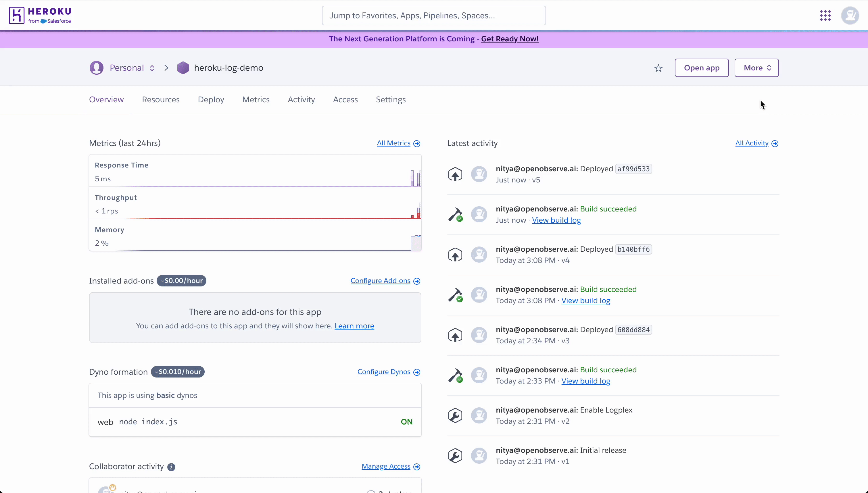Open the Settings tab
This screenshot has width=868, height=493.
(x=391, y=99)
